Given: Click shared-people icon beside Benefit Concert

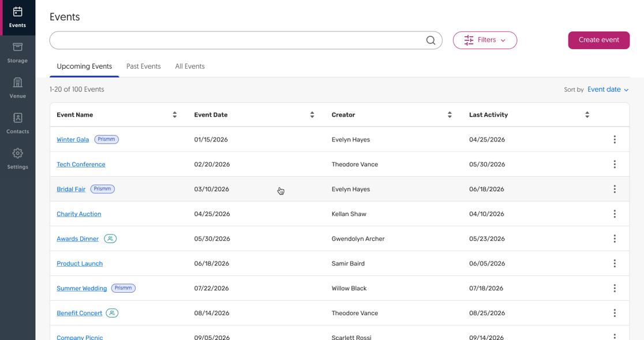Looking at the screenshot, I should click(x=112, y=313).
